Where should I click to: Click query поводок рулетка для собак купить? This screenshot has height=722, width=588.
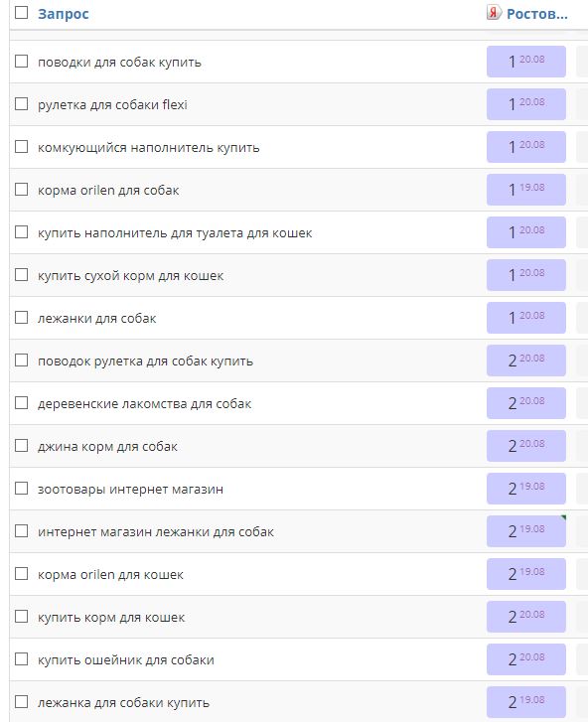(145, 361)
